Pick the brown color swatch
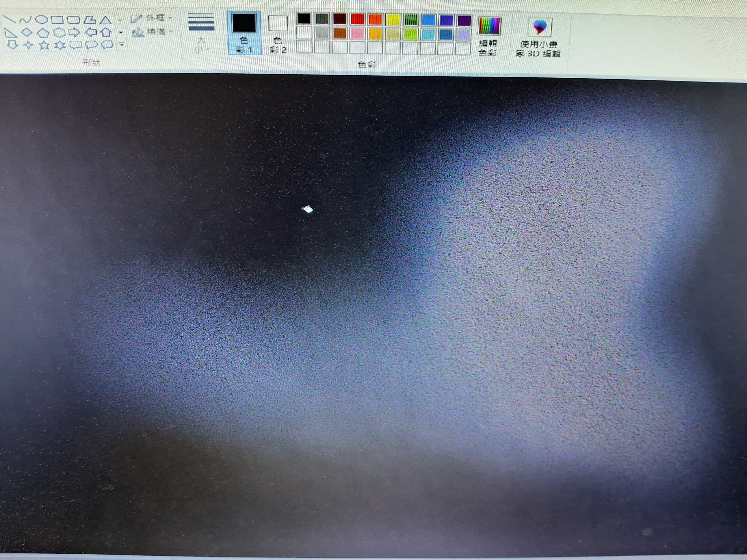Image resolution: width=747 pixels, height=560 pixels. pyautogui.click(x=340, y=33)
